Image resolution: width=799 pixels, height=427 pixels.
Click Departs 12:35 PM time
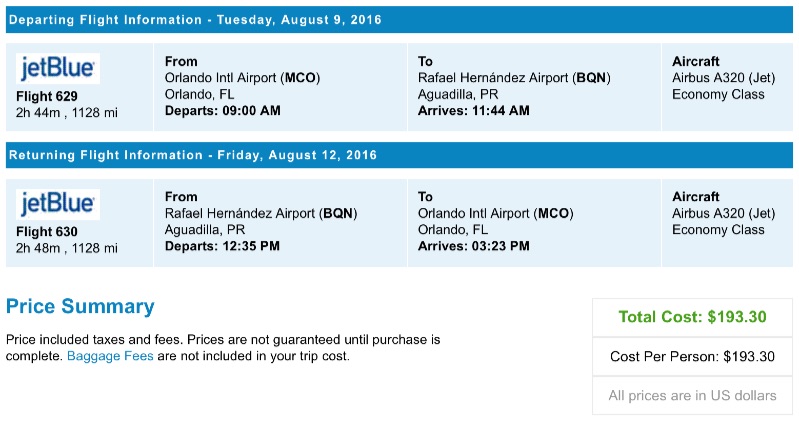point(221,246)
